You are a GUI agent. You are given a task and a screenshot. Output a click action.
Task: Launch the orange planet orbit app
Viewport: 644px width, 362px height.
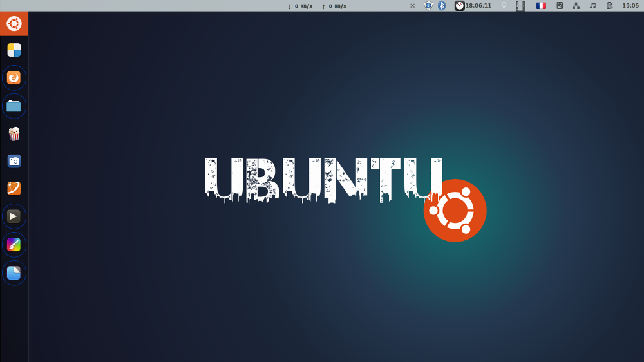pyautogui.click(x=14, y=188)
